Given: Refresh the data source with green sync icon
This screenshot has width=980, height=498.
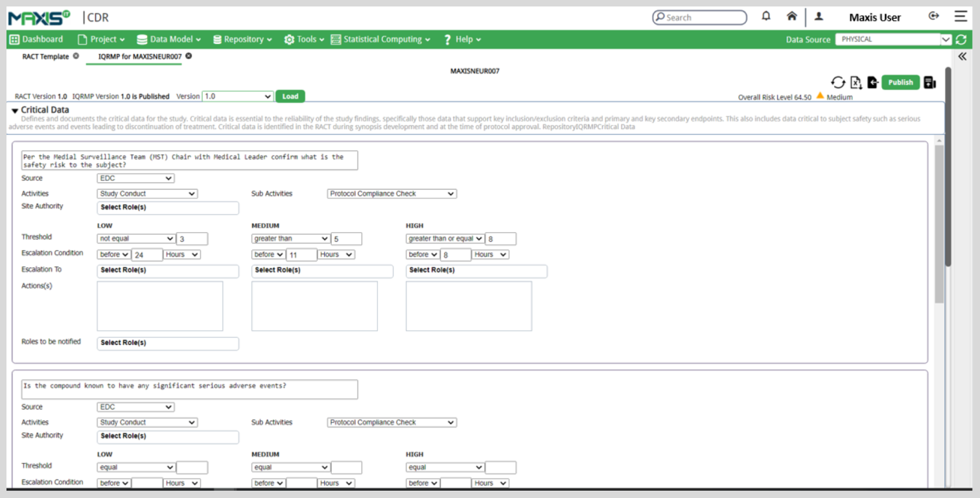Looking at the screenshot, I should 961,40.
